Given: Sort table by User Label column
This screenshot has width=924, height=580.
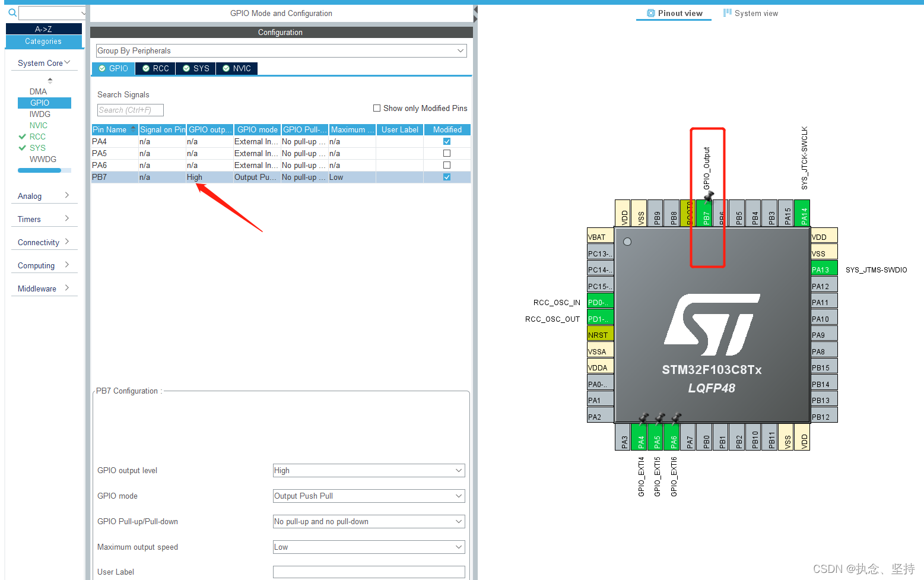Looking at the screenshot, I should tap(399, 129).
